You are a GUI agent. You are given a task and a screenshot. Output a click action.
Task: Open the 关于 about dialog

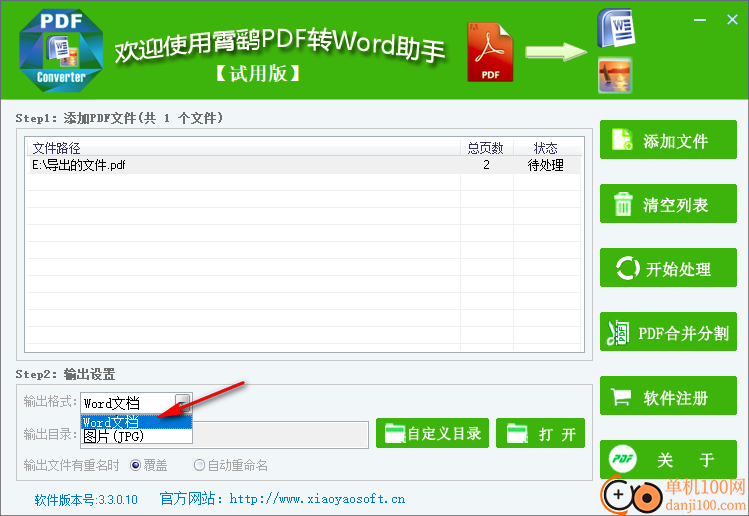tap(668, 459)
